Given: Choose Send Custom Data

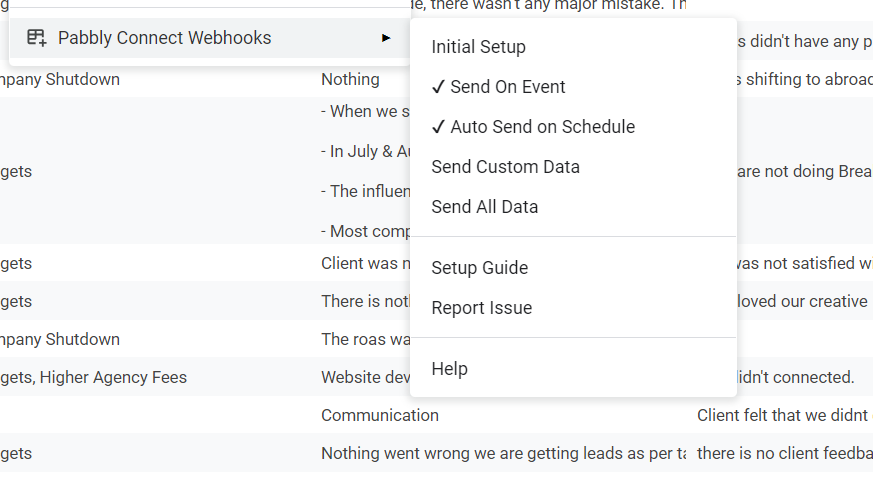Looking at the screenshot, I should point(505,167).
